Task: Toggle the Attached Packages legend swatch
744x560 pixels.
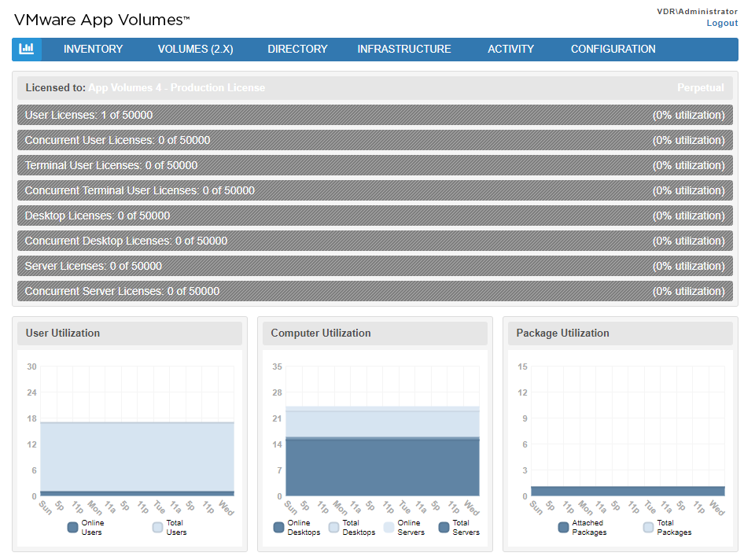Action: point(563,527)
